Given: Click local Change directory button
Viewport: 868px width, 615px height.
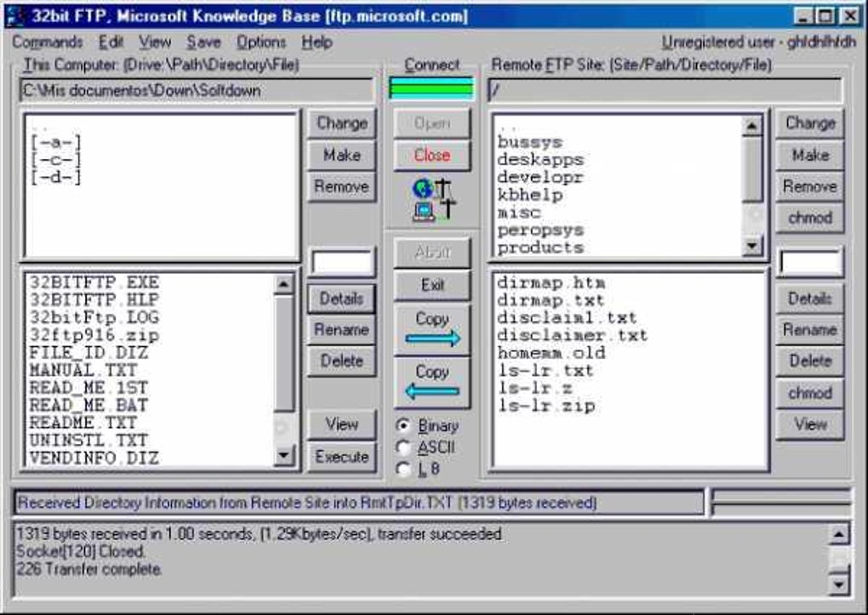Looking at the screenshot, I should pos(341,122).
